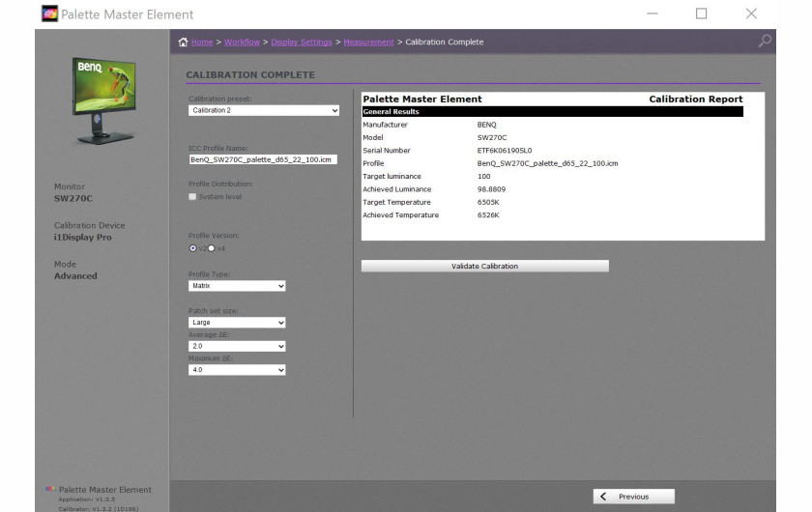Click Validate Calibration button
The image size is (812, 512).
coord(484,266)
